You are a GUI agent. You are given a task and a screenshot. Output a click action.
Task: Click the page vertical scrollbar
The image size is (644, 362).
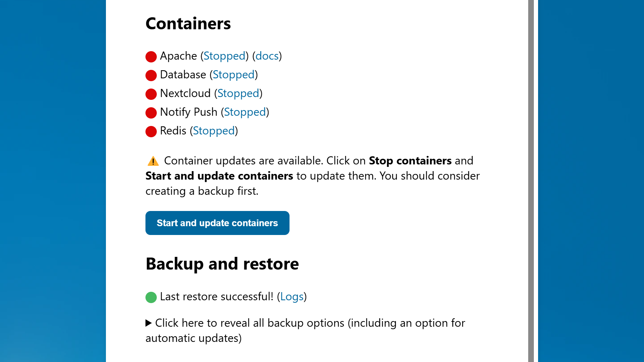[531, 181]
